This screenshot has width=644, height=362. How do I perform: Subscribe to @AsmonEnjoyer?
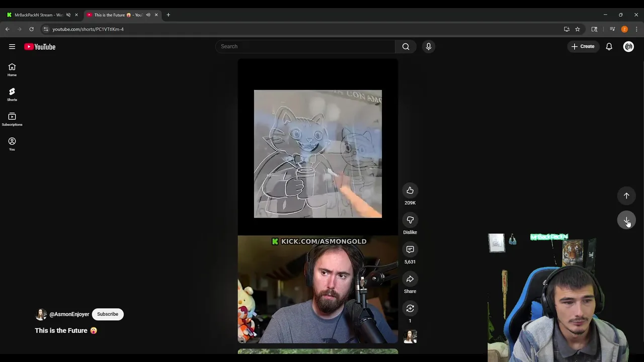[108, 314]
